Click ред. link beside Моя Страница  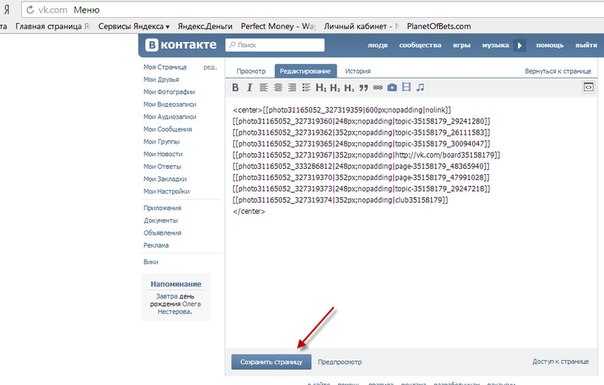[210, 67]
